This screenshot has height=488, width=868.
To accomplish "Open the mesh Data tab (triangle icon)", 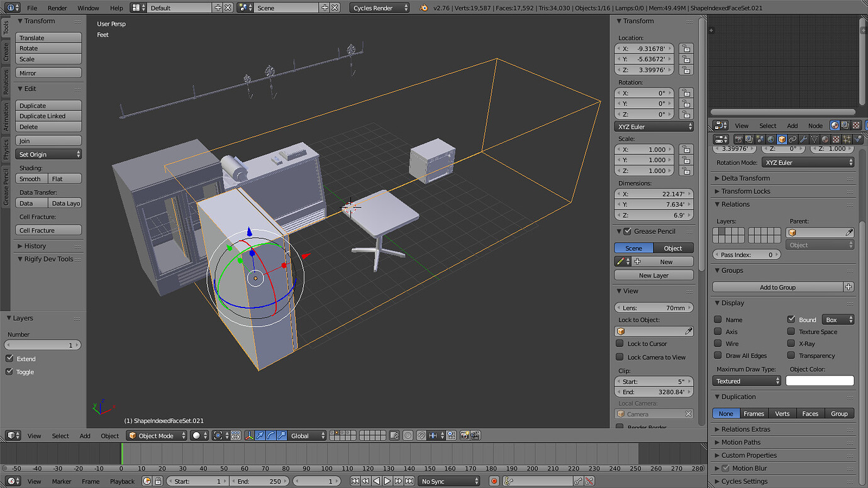I will 814,139.
